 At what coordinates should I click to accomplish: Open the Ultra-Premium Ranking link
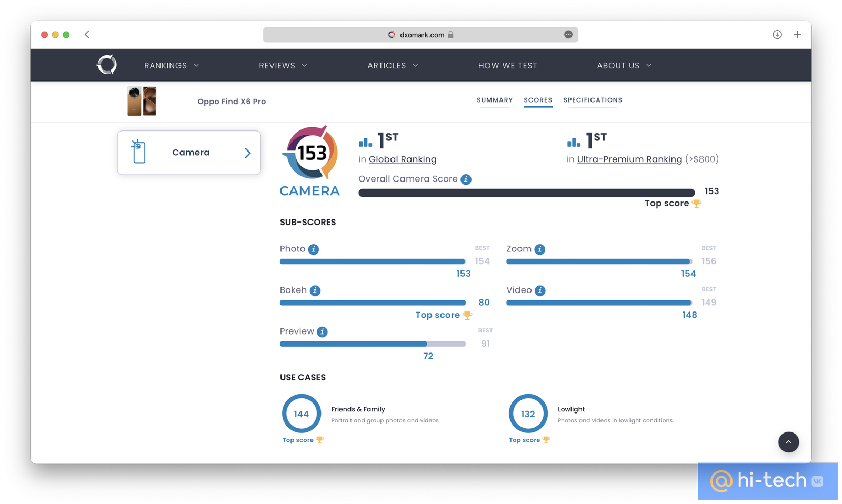click(629, 159)
